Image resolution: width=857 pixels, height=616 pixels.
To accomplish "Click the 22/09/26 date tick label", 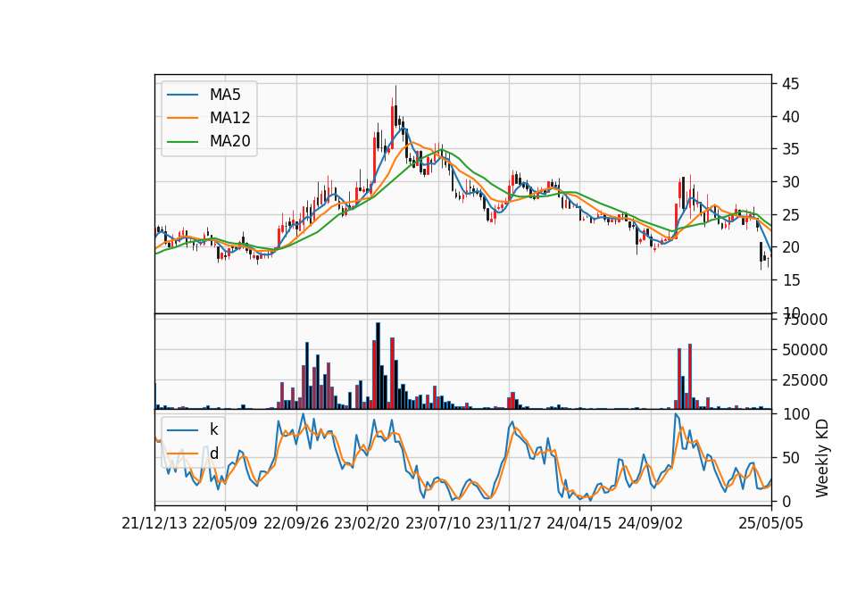I will (295, 524).
